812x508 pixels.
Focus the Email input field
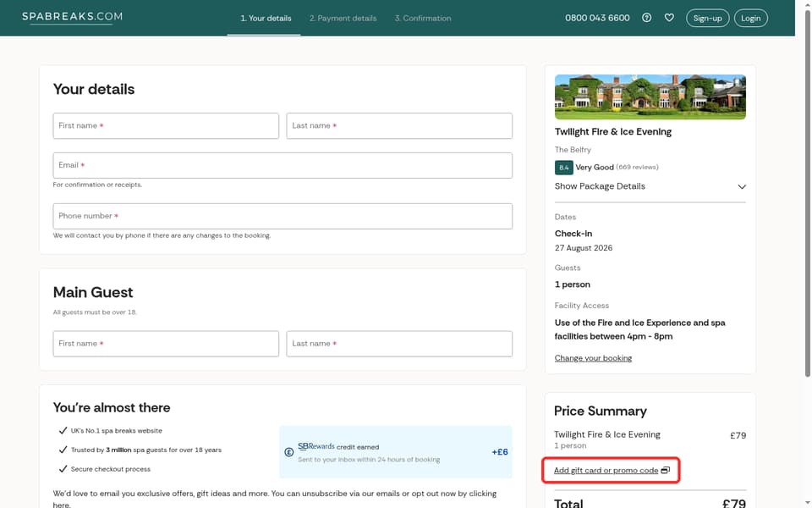coord(283,165)
